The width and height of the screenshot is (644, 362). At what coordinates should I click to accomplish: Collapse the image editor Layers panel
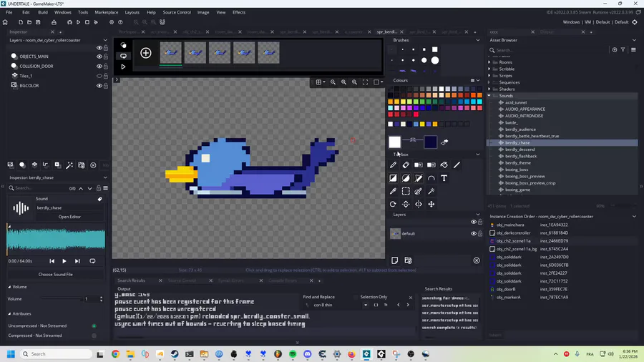(478, 214)
